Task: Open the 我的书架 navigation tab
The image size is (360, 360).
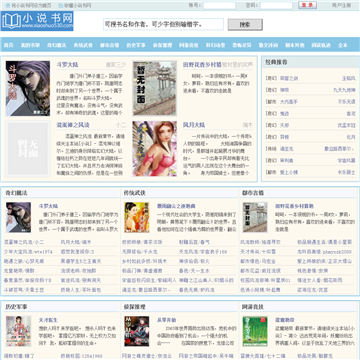Action: click(x=30, y=45)
